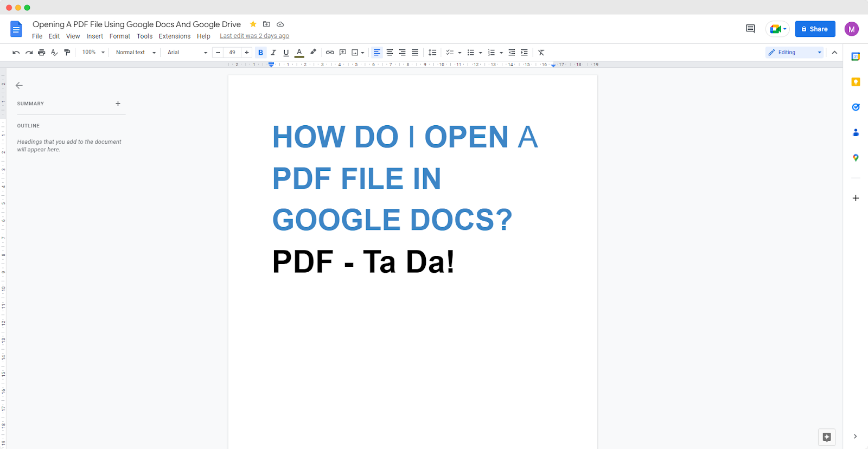
Task: Go to the Docs home icon
Action: click(x=16, y=29)
